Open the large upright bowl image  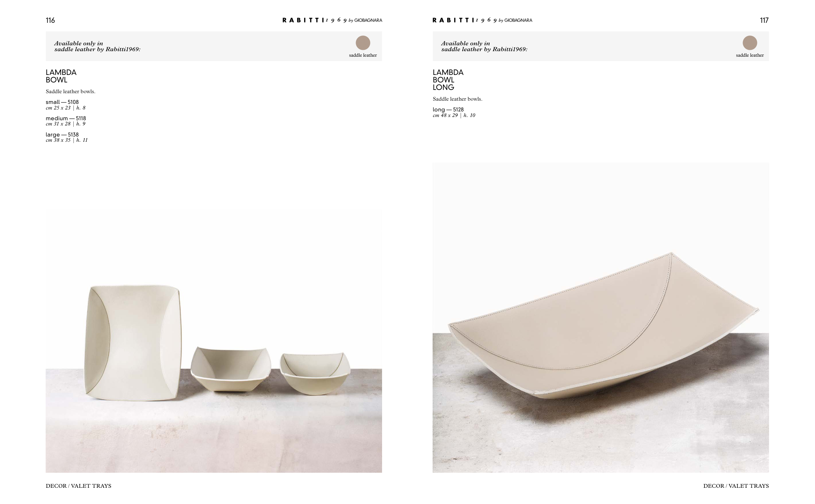[x=133, y=343]
